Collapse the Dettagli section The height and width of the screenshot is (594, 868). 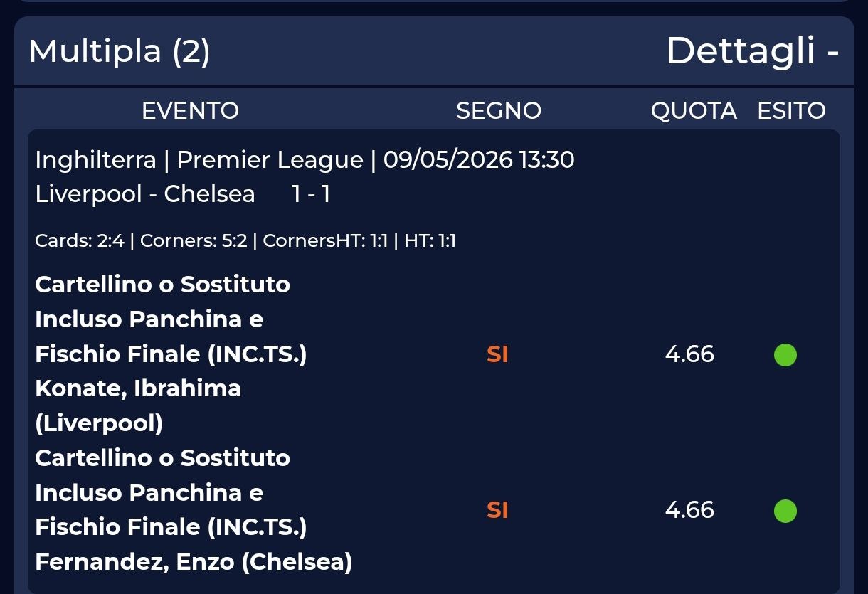(753, 51)
